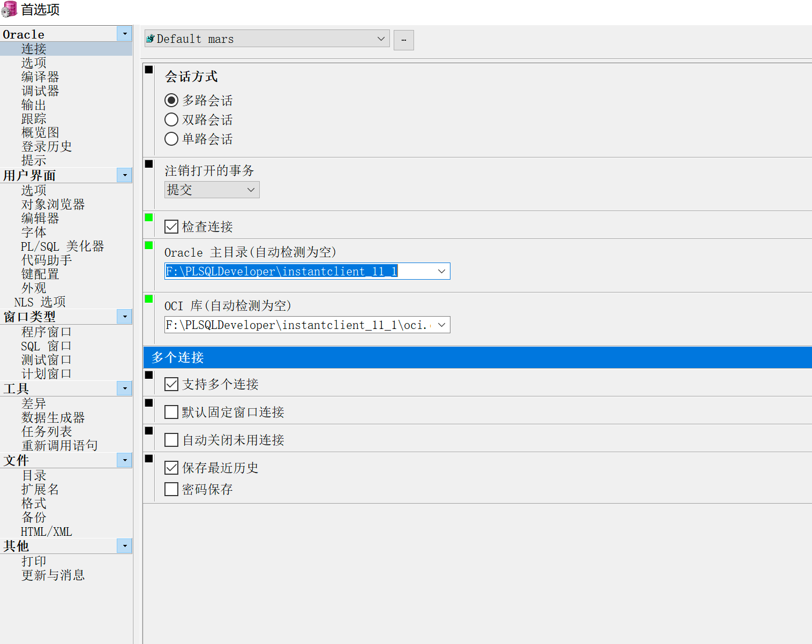Open 重新调用语句 preferences

click(x=59, y=445)
